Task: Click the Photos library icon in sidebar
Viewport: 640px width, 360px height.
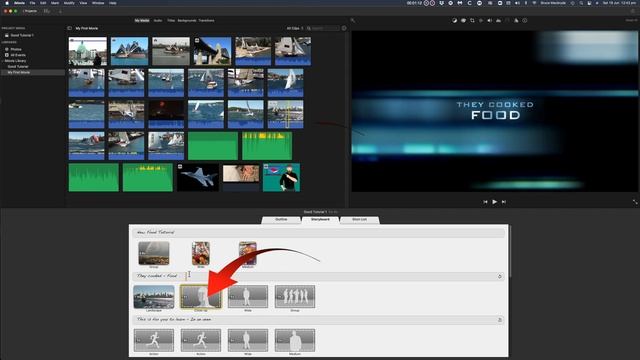Action: pyautogui.click(x=7, y=49)
